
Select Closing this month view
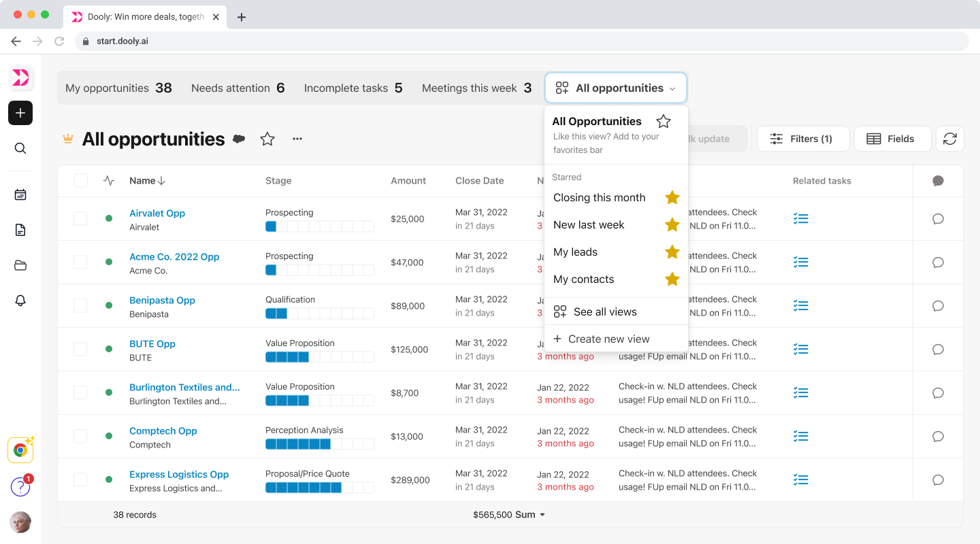coord(600,198)
